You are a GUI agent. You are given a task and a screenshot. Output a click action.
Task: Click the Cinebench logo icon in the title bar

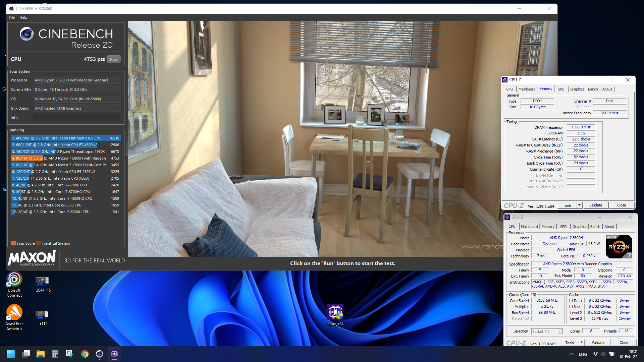coord(11,8)
